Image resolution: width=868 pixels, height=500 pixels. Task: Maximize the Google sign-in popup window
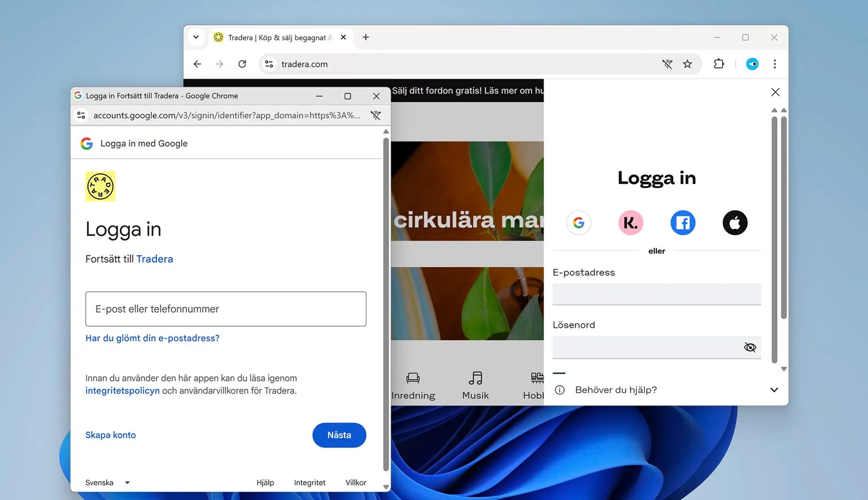[x=348, y=96]
